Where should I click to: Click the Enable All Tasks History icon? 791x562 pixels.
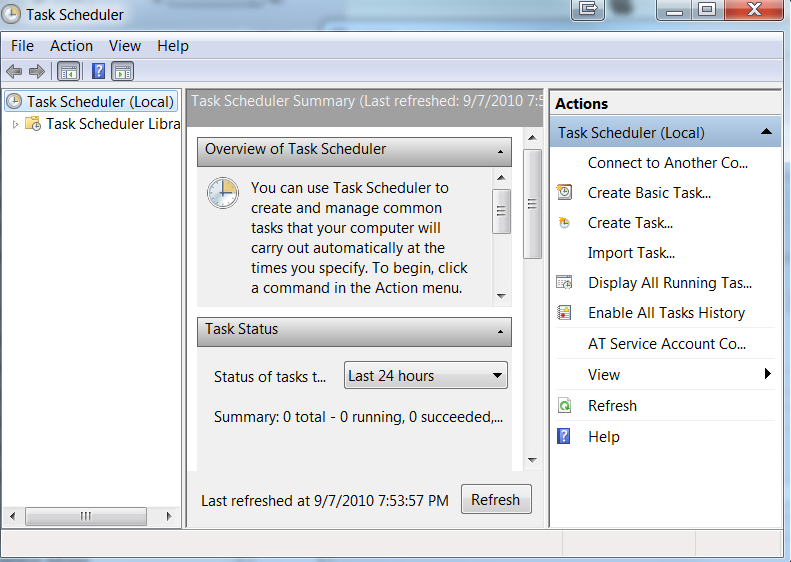click(564, 313)
